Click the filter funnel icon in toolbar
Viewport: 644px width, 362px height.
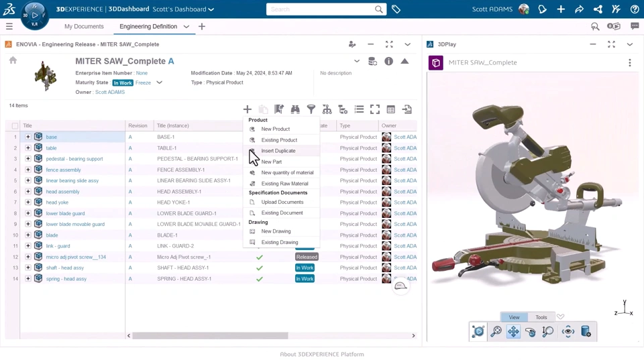pos(311,109)
